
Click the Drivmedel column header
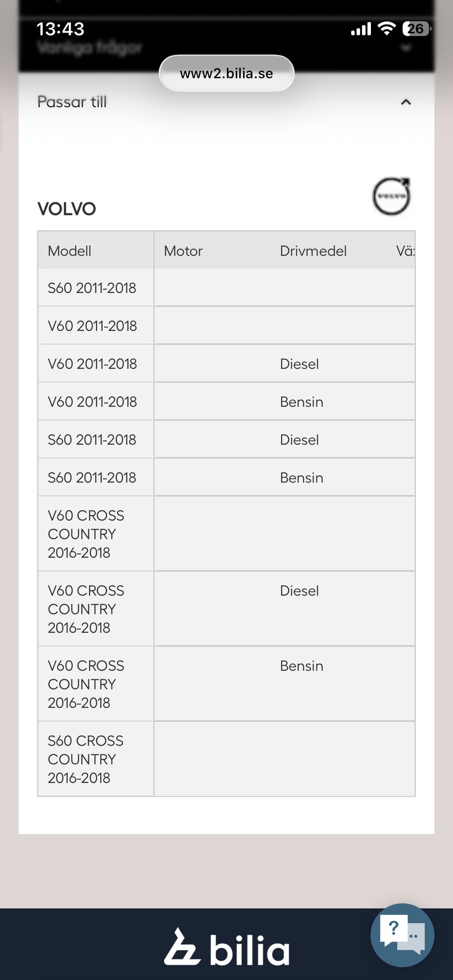point(313,251)
